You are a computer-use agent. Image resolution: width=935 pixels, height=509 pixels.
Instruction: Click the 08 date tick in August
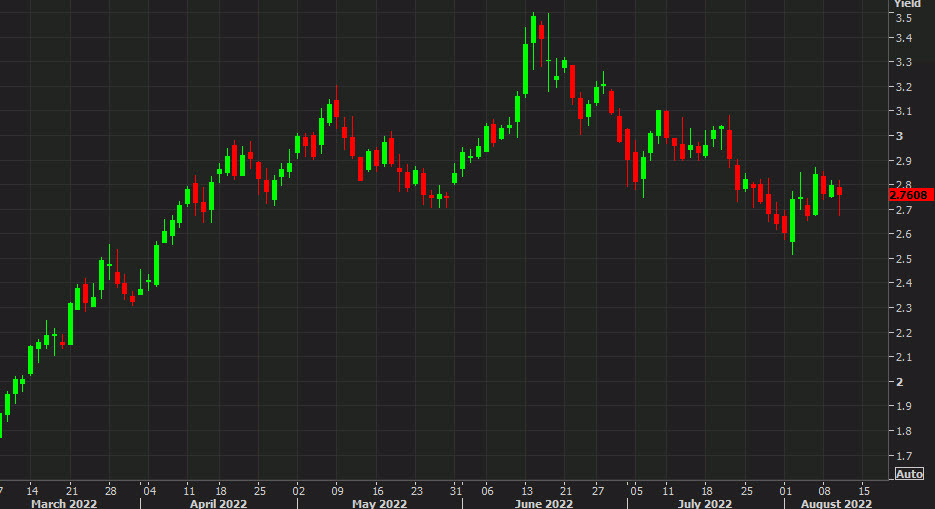click(x=824, y=491)
